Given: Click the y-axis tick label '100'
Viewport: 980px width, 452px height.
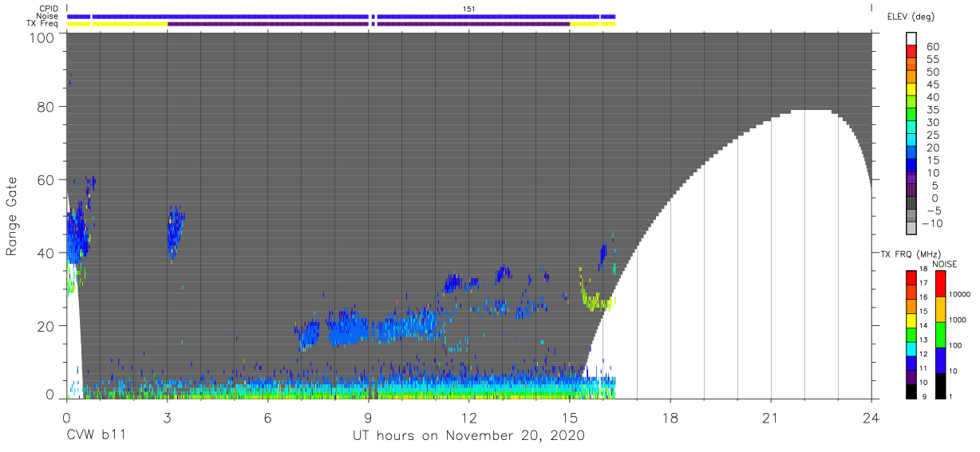Looking at the screenshot, I should (42, 37).
